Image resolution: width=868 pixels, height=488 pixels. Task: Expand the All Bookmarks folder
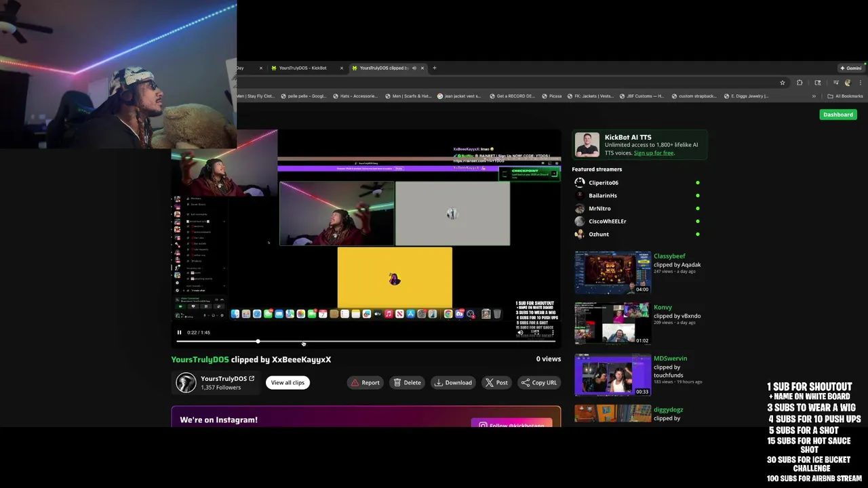846,96
